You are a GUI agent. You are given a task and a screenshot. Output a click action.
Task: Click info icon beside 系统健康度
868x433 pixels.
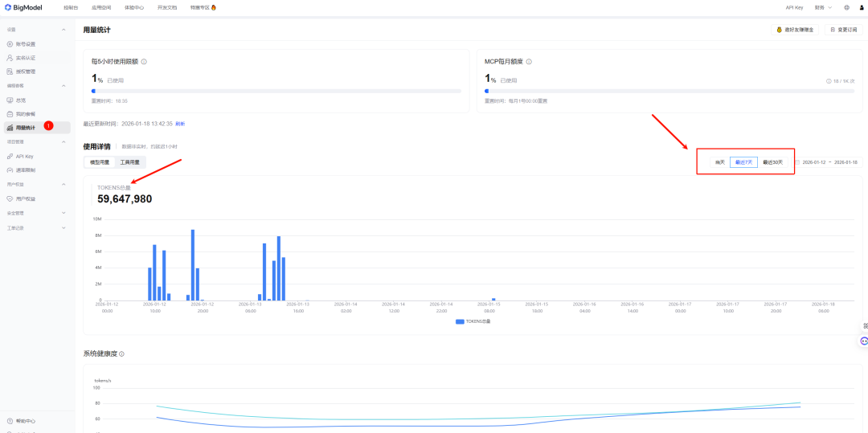coord(121,354)
